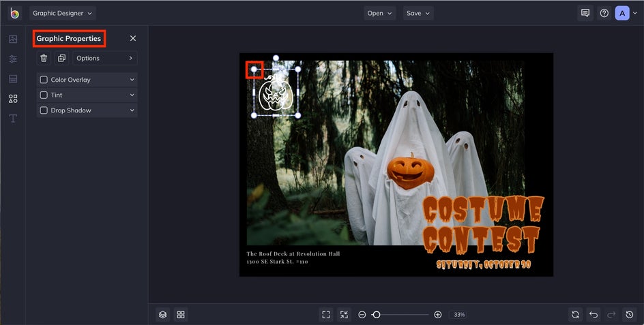
Task: Click the Graphic Properties panel title
Action: 69,39
